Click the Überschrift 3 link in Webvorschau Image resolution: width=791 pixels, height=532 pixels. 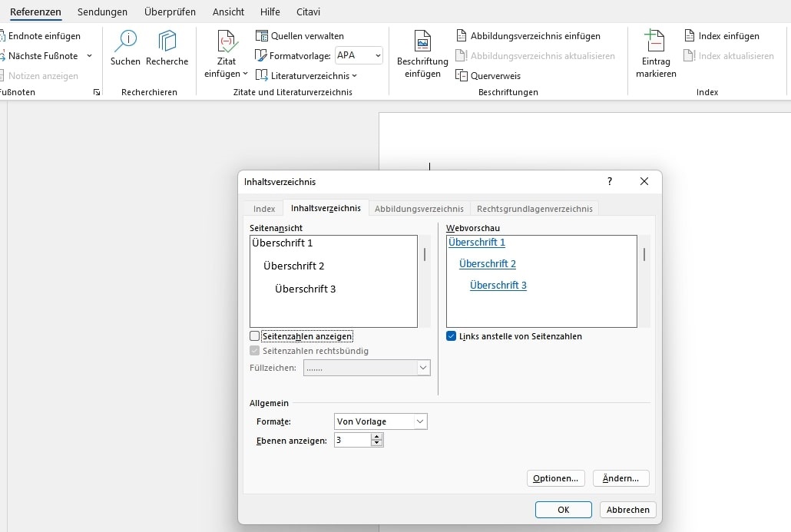point(498,286)
